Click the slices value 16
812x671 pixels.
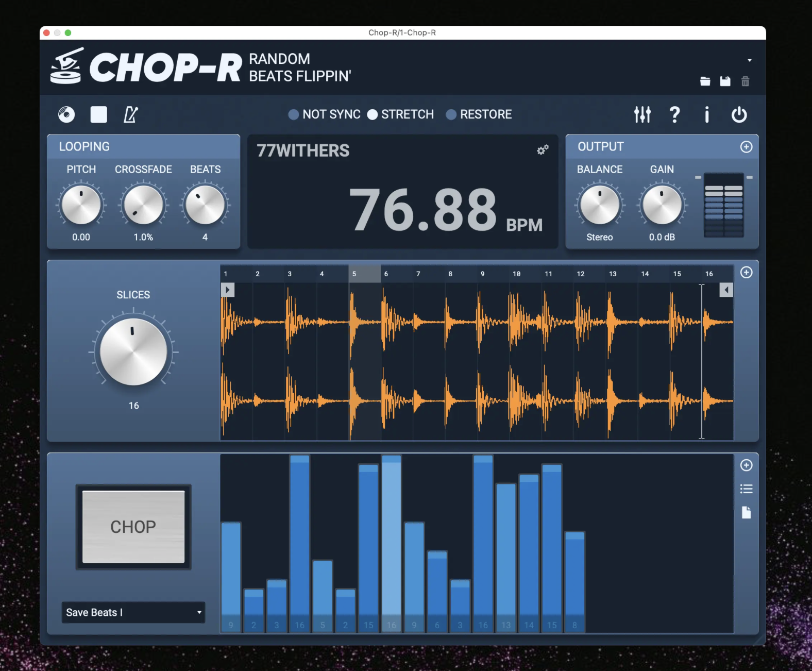click(x=133, y=406)
